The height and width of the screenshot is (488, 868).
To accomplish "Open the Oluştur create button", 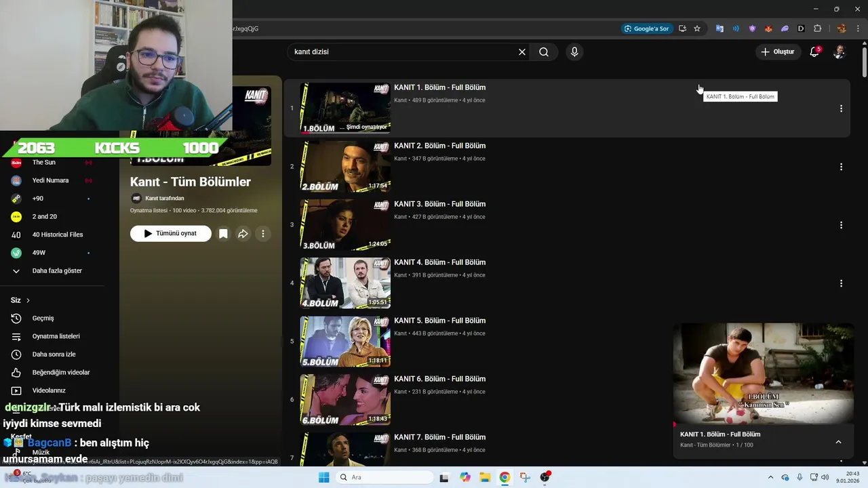I will [777, 52].
